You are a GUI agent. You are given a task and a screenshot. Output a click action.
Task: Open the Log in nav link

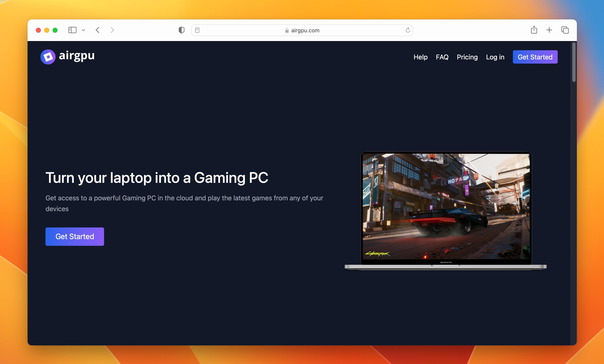[495, 57]
